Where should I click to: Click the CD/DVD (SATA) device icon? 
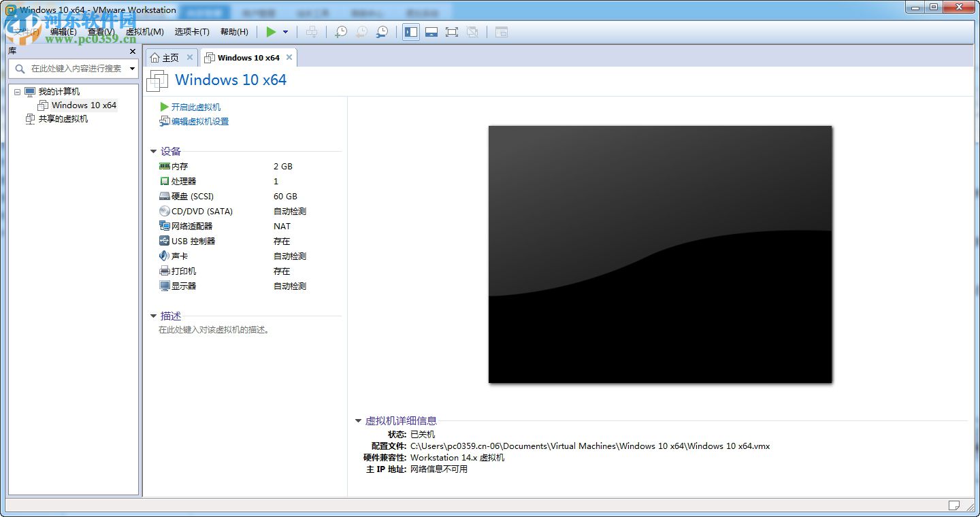point(165,211)
